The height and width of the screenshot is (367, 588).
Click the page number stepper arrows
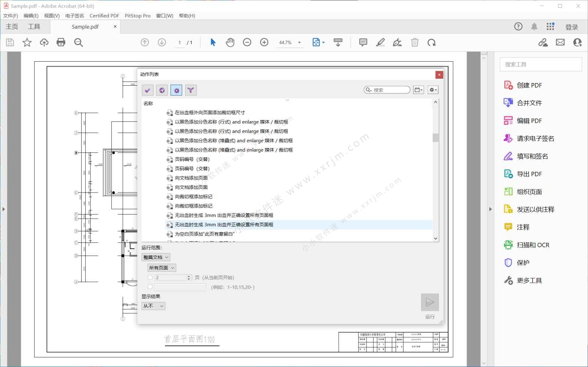point(189,277)
